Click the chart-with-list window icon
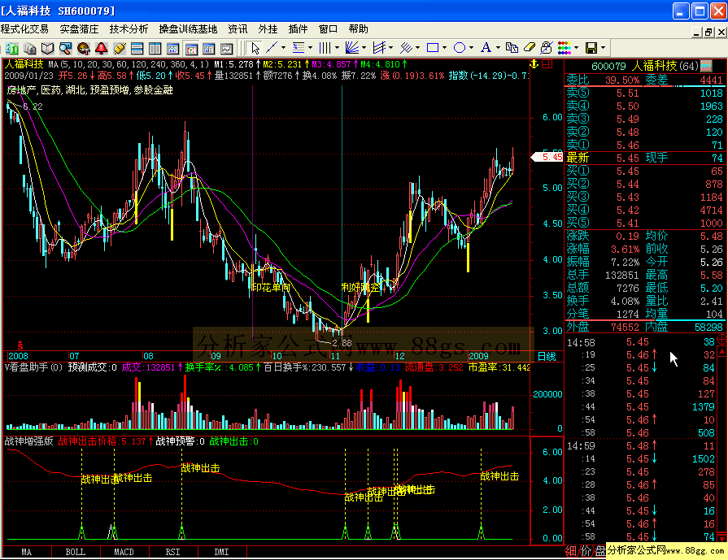 (208, 48)
